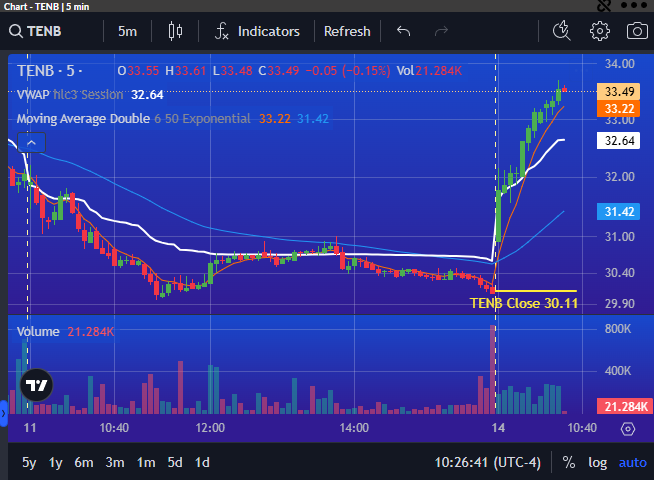The height and width of the screenshot is (480, 654).
Task: Click the white 32.64 VWAP price label
Action: coord(619,141)
